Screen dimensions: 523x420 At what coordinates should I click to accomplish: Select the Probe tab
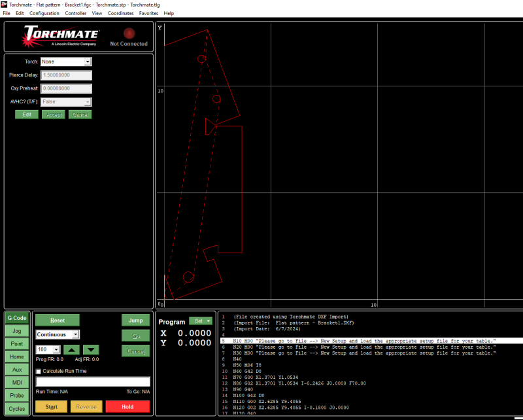click(x=16, y=396)
